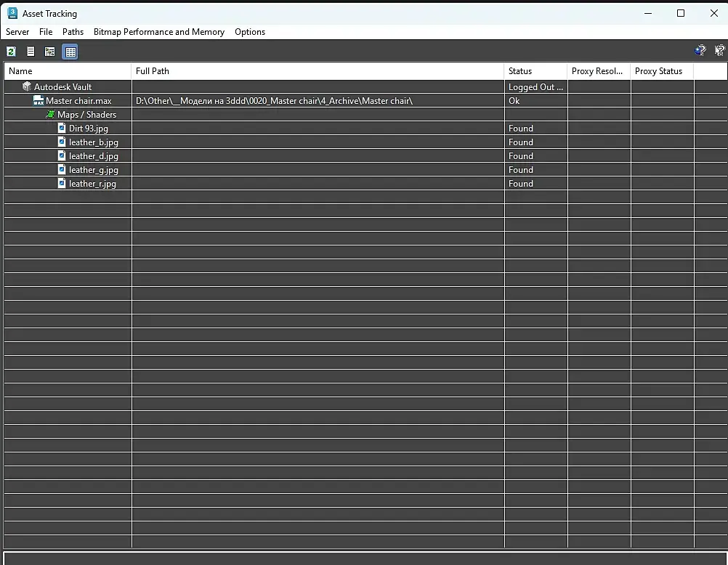Click the green Maps / Shaders icon
Screen dimensions: 728x565
click(50, 114)
